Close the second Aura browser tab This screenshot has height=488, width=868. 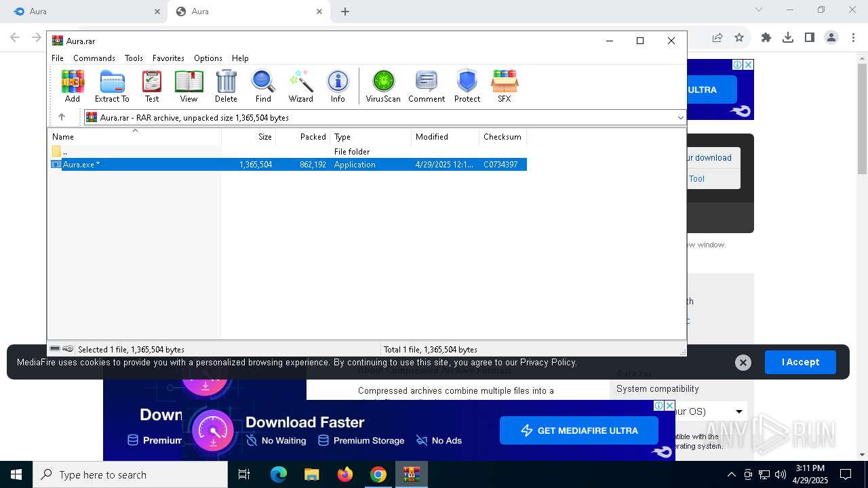(x=319, y=12)
